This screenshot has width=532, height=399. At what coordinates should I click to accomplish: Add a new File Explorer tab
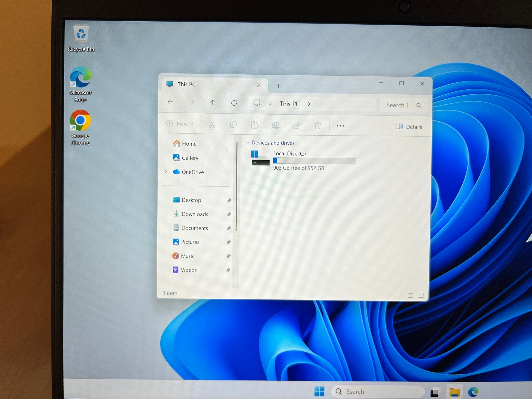[278, 86]
